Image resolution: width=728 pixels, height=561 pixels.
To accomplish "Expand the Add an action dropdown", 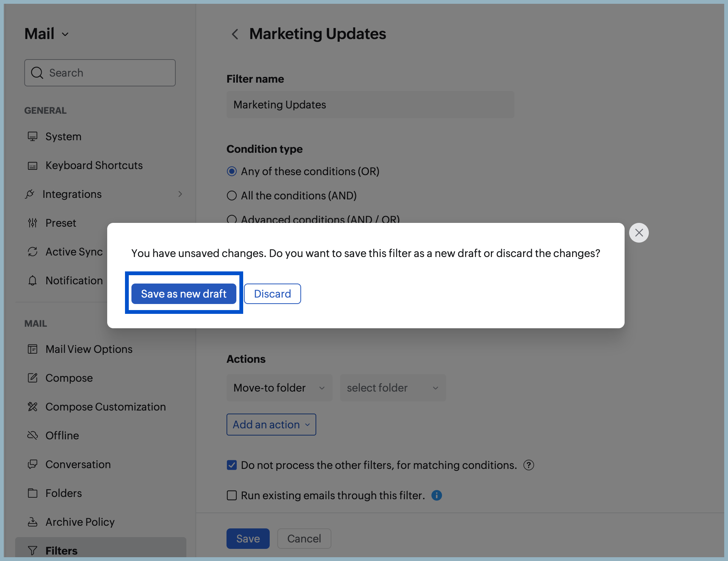I will point(271,425).
